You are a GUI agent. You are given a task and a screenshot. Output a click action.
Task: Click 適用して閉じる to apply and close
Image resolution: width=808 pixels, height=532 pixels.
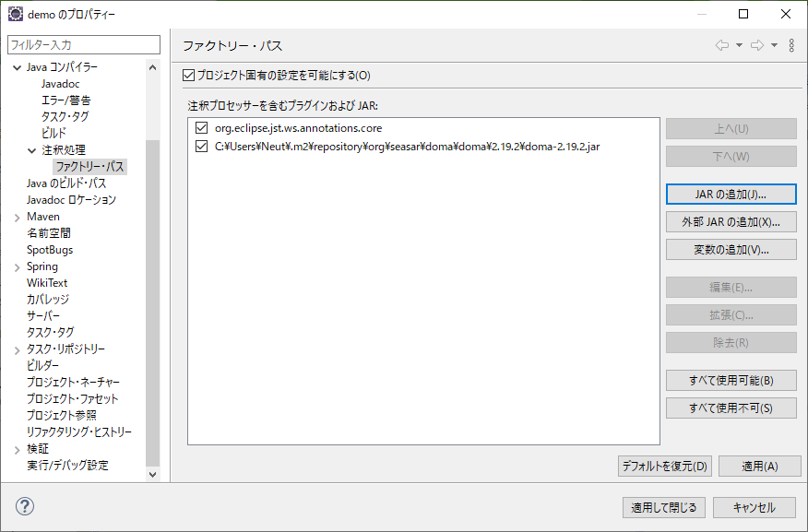(x=663, y=507)
